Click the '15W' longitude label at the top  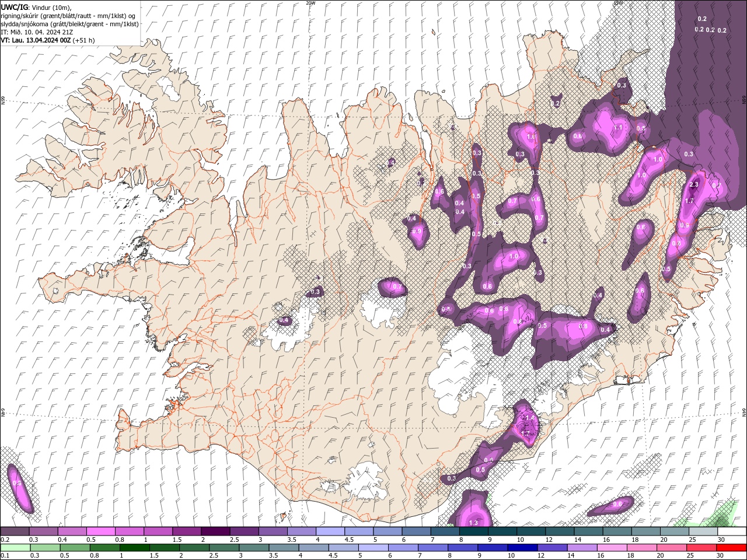pos(618,3)
